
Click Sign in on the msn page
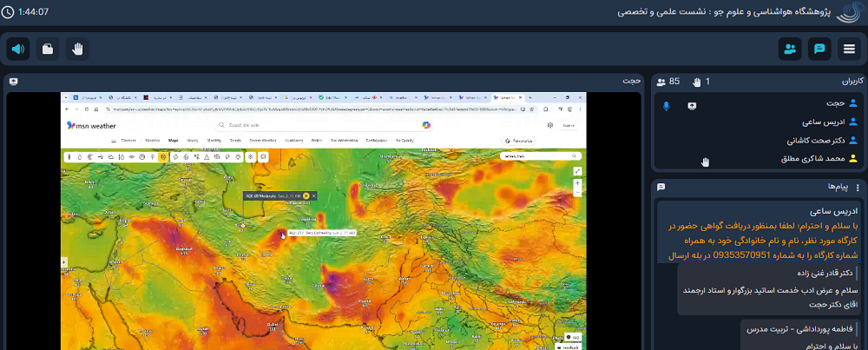pyautogui.click(x=569, y=125)
